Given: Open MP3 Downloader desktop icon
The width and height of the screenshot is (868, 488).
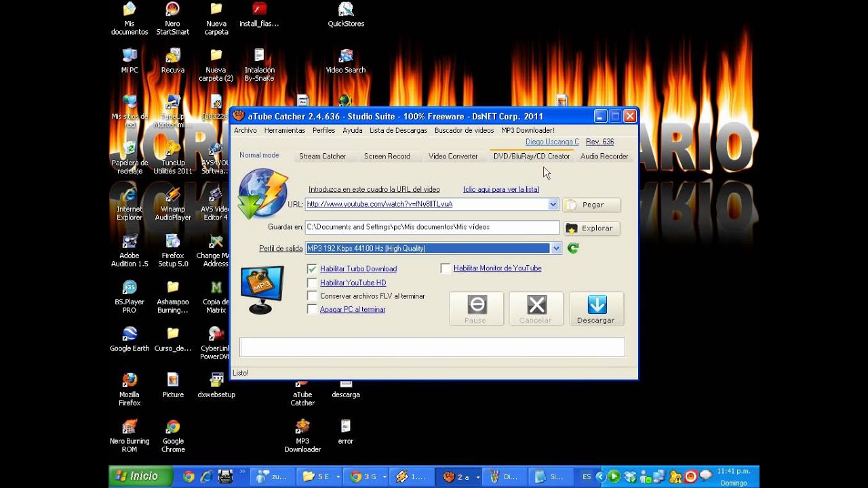Looking at the screenshot, I should (x=302, y=435).
